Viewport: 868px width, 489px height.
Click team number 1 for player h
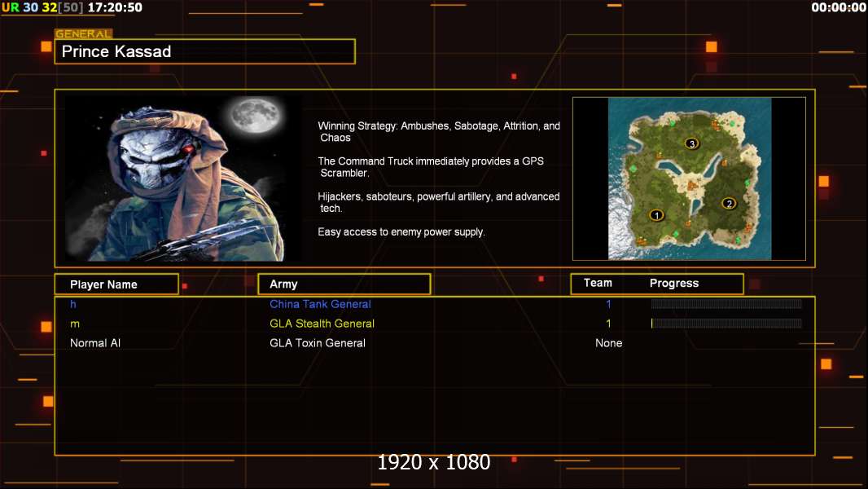coord(608,304)
